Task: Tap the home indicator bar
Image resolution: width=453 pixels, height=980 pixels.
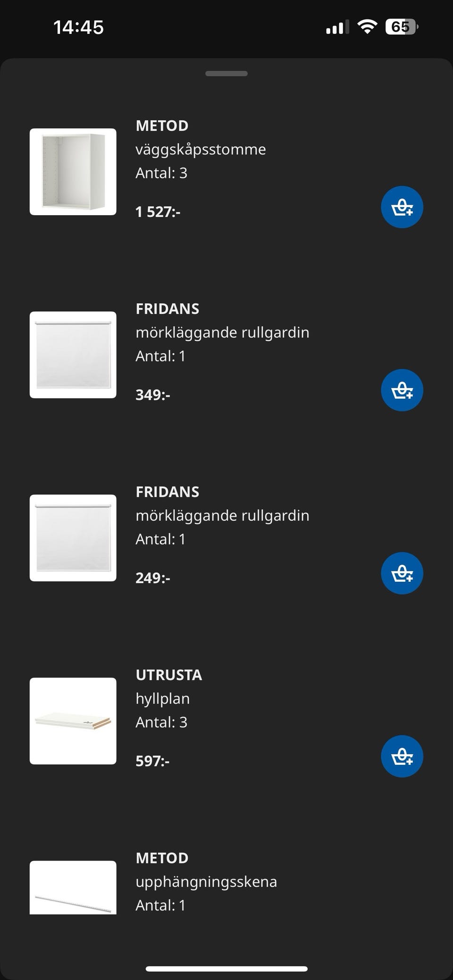Action: tap(226, 969)
